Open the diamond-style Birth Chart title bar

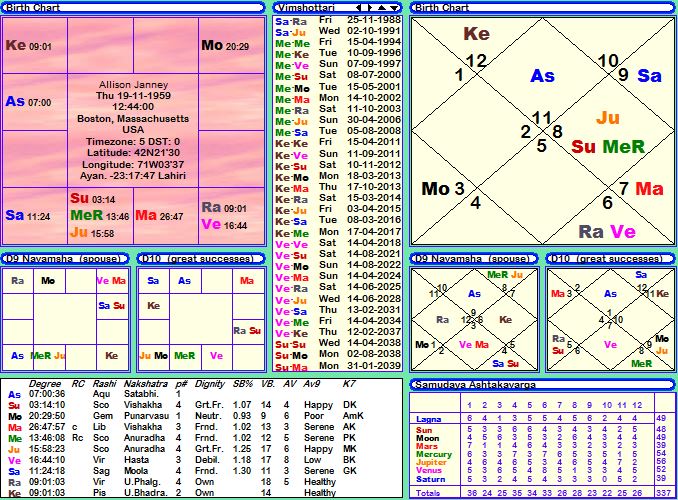(x=542, y=7)
